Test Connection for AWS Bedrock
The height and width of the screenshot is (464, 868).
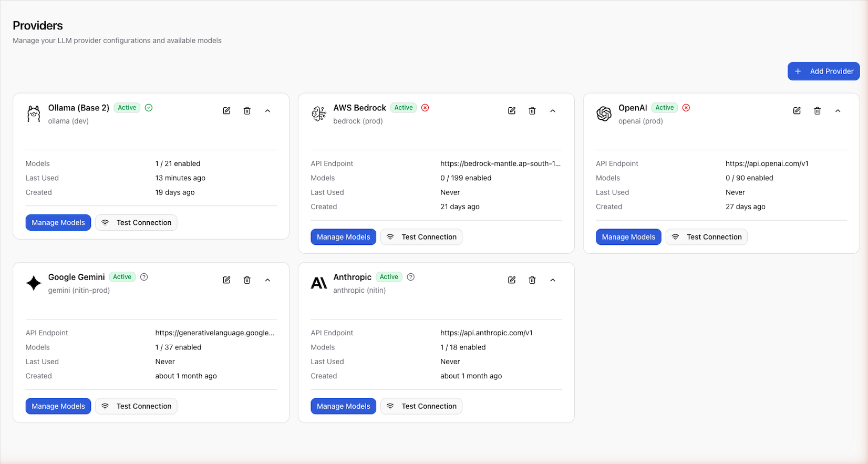pyautogui.click(x=421, y=237)
